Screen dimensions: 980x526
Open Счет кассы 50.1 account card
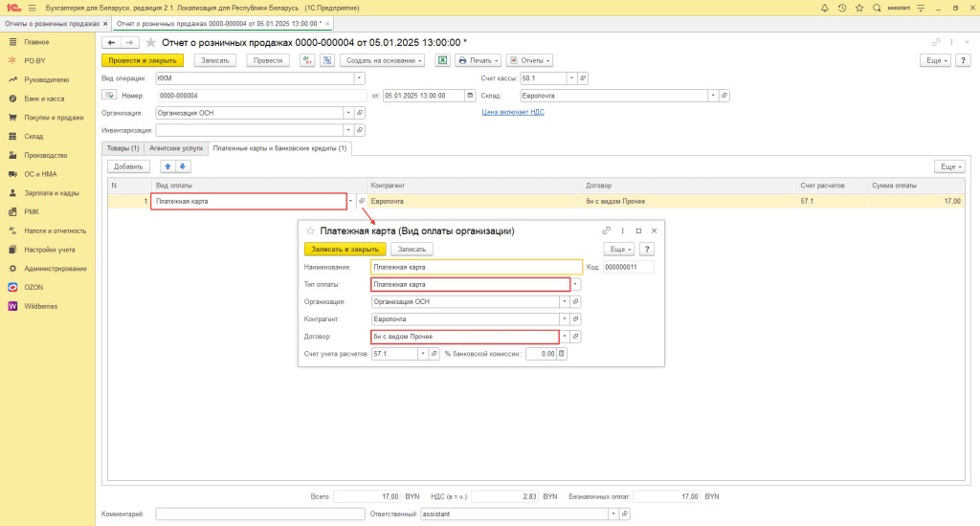(x=583, y=78)
